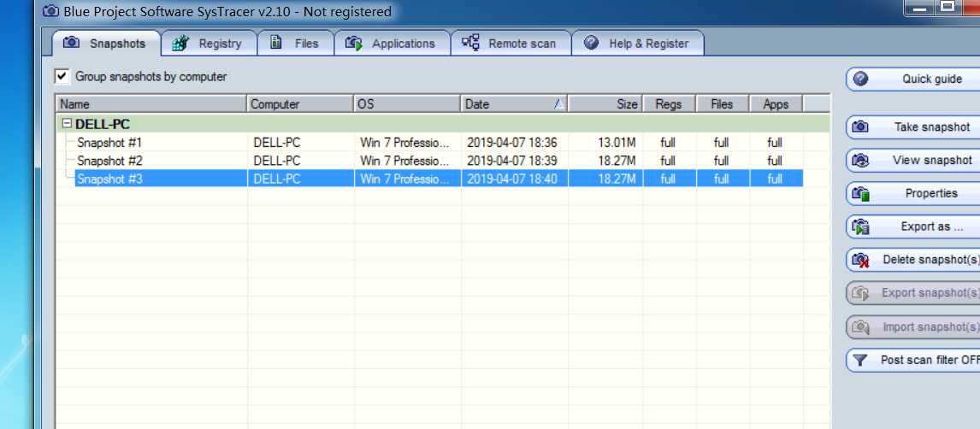Viewport: 980px width, 429px height.
Task: Sort by the Name column header
Action: click(151, 104)
